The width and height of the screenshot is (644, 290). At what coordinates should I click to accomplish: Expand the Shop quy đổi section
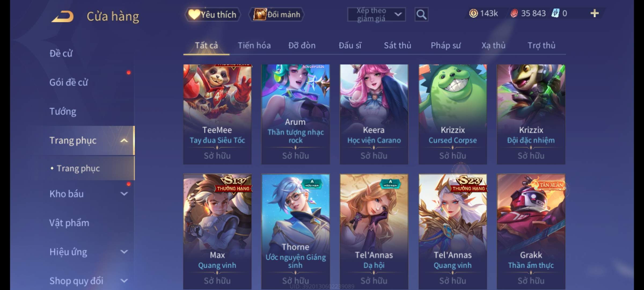(124, 281)
